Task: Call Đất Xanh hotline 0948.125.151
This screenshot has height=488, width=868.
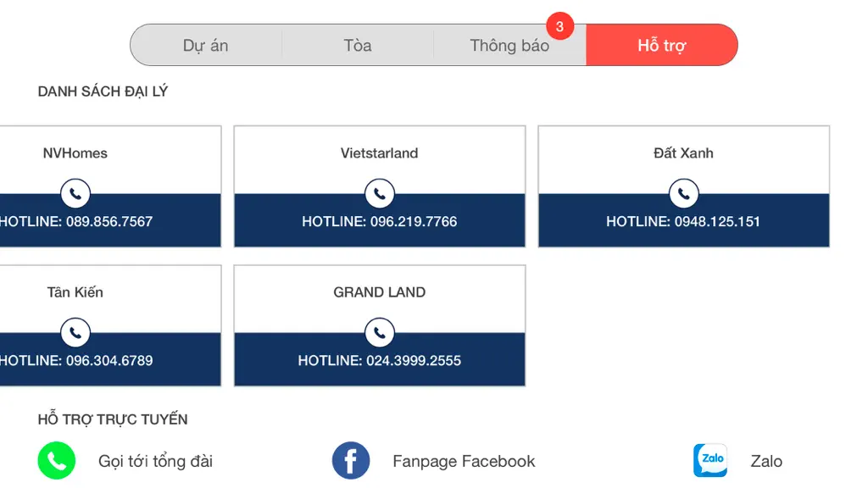Action: tap(683, 221)
